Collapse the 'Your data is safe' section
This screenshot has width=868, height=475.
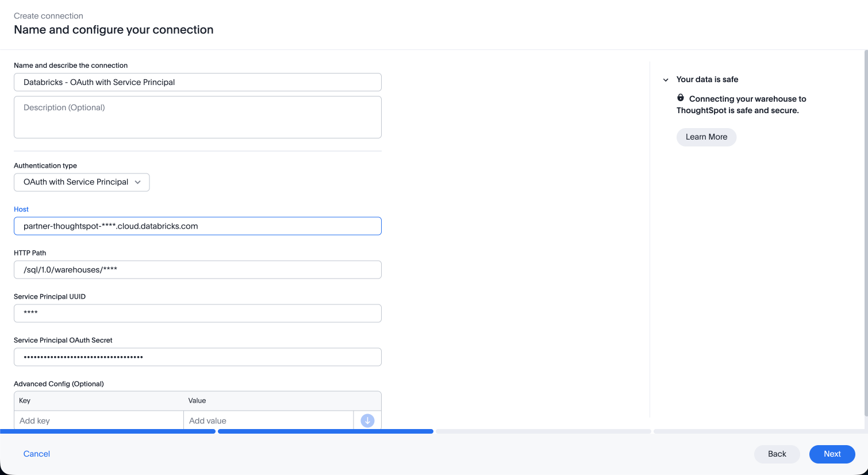click(x=666, y=80)
